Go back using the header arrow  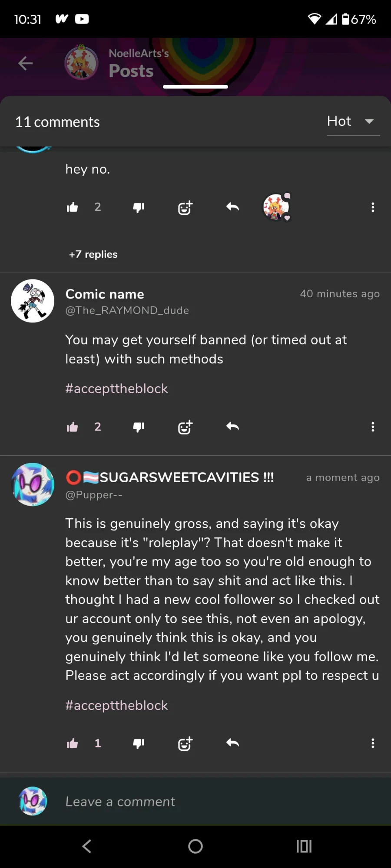26,63
